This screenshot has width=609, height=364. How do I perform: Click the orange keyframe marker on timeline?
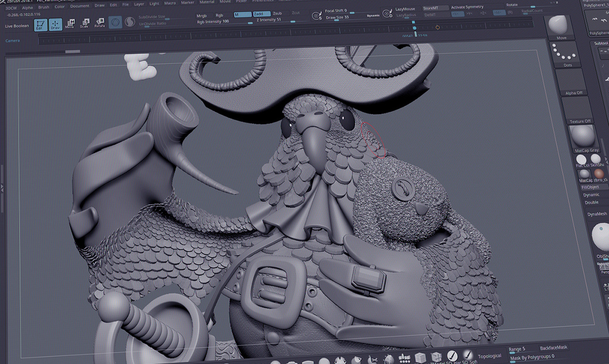(x=437, y=27)
